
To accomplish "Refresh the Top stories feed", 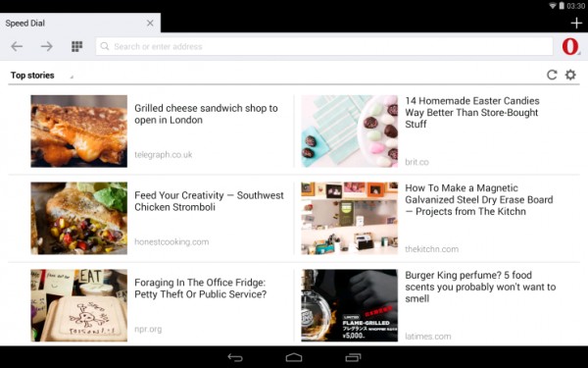I will 552,75.
